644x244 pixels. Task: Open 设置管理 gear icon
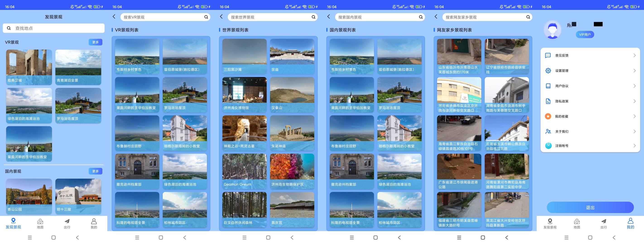[548, 71]
